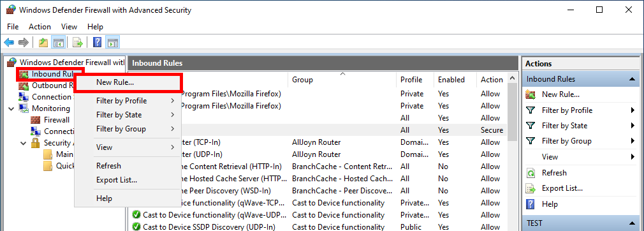Choose Help from the context menu
The width and height of the screenshot is (644, 231).
128,198
